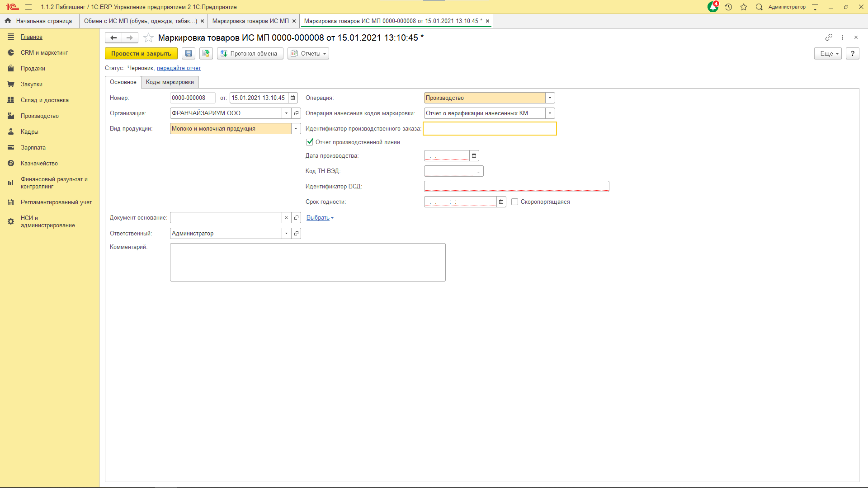Enable the Скоропортящаяся checkbox
The width and height of the screenshot is (868, 488).
pos(514,202)
